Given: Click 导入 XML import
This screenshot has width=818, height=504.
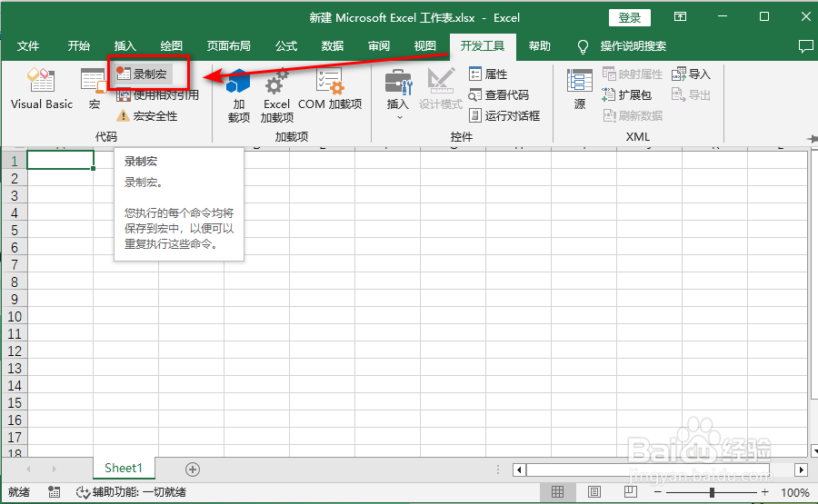Looking at the screenshot, I should pyautogui.click(x=692, y=74).
